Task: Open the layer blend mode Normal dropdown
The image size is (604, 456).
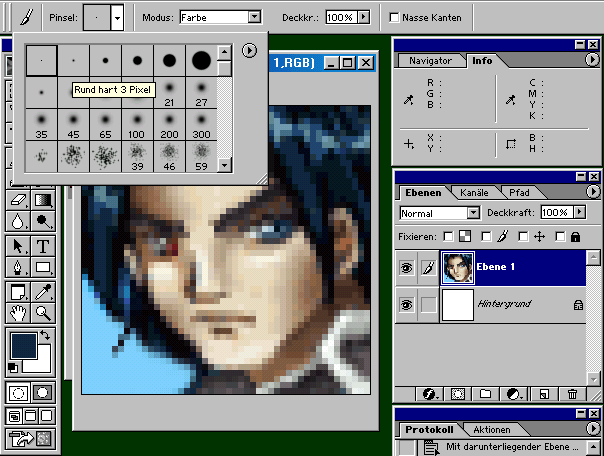Action: [x=473, y=213]
